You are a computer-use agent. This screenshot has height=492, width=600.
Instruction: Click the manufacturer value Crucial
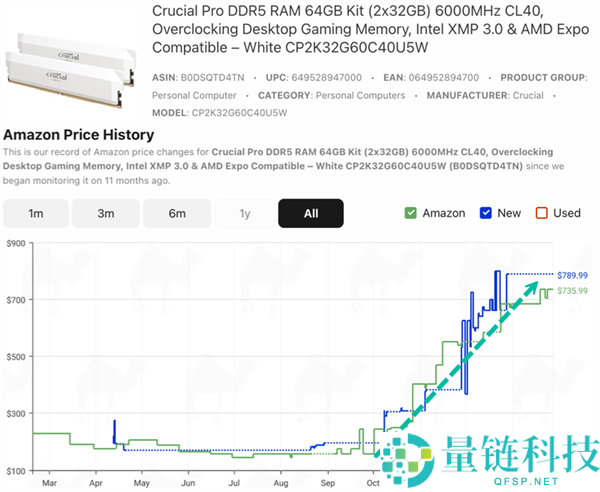pyautogui.click(x=528, y=95)
